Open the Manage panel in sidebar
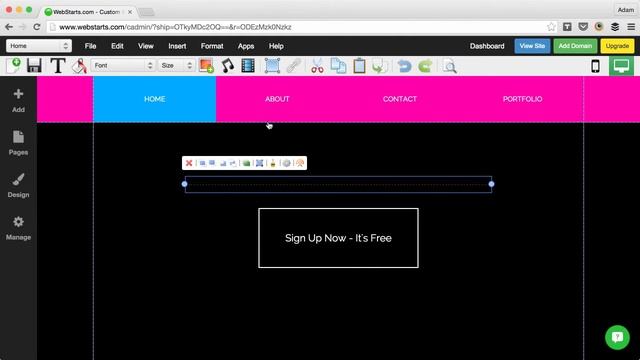The image size is (640, 360). coord(18,228)
